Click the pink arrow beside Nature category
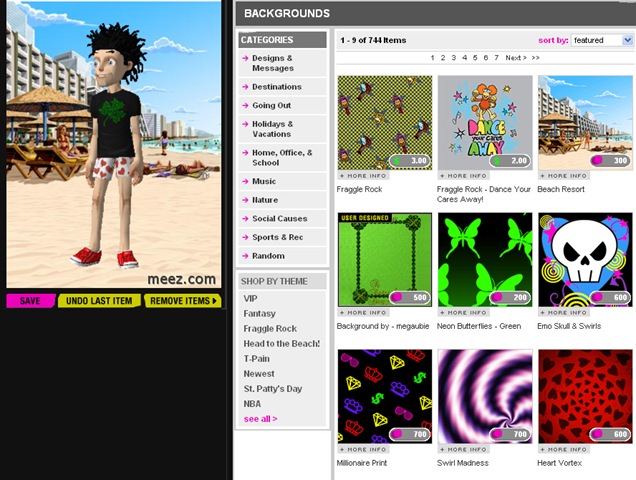 (245, 200)
